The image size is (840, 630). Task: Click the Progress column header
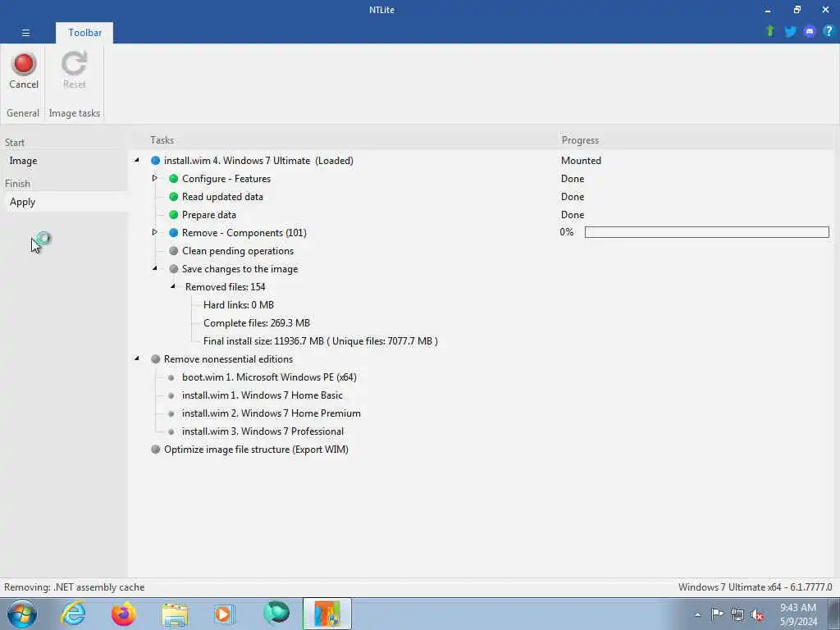pyautogui.click(x=580, y=140)
